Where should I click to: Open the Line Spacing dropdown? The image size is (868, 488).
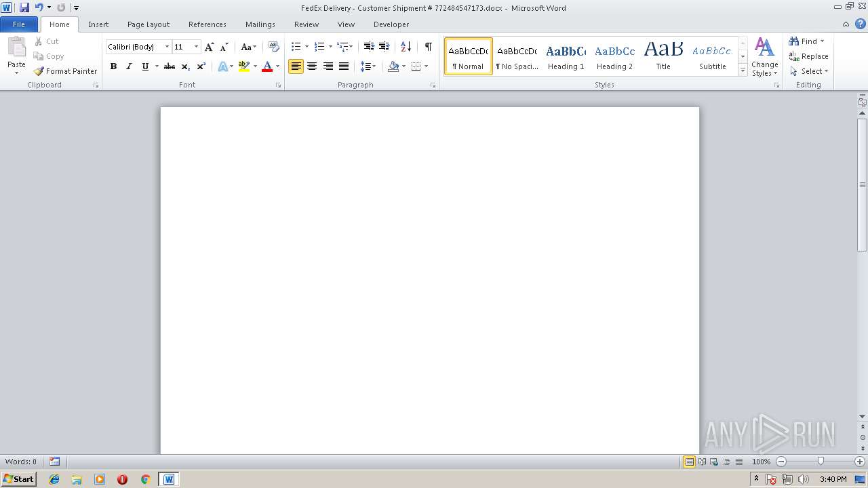click(368, 66)
